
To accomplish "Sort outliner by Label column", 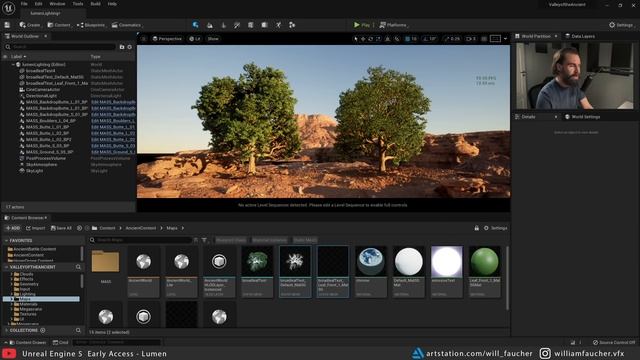I will (18, 56).
